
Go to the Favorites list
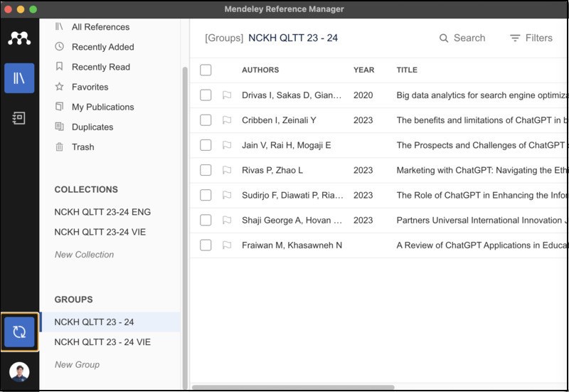(x=90, y=87)
